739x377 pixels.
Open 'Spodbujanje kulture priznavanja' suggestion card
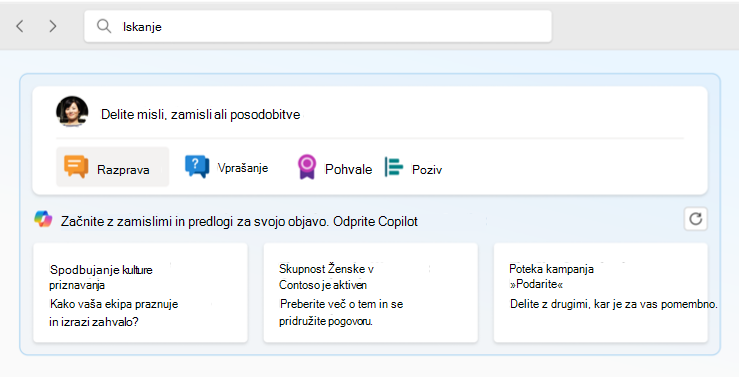click(140, 293)
